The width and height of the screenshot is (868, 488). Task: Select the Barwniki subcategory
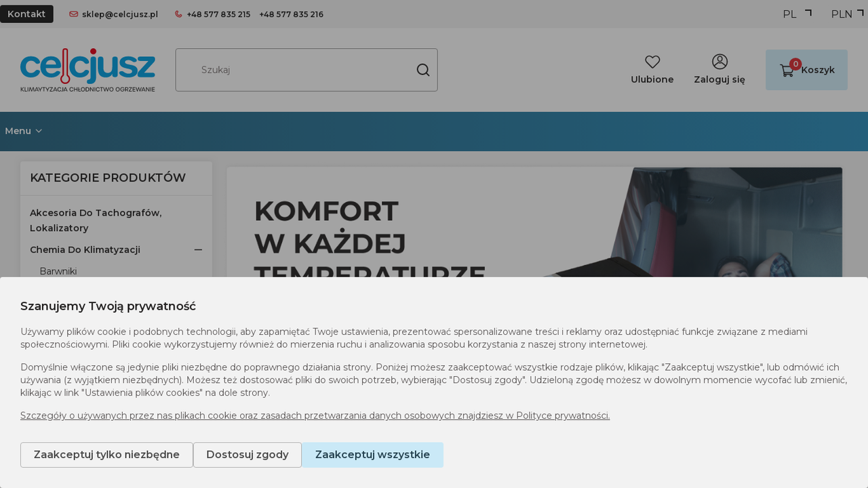(x=58, y=271)
